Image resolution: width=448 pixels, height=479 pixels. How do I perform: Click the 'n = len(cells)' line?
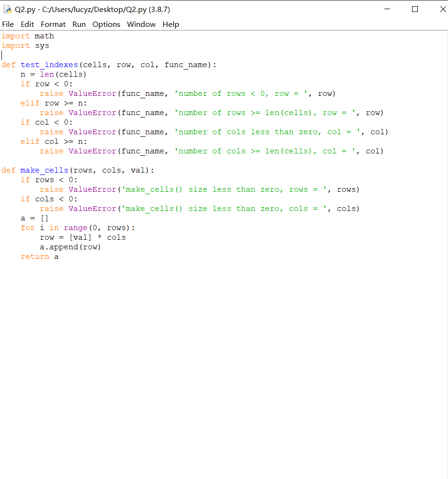pos(53,74)
